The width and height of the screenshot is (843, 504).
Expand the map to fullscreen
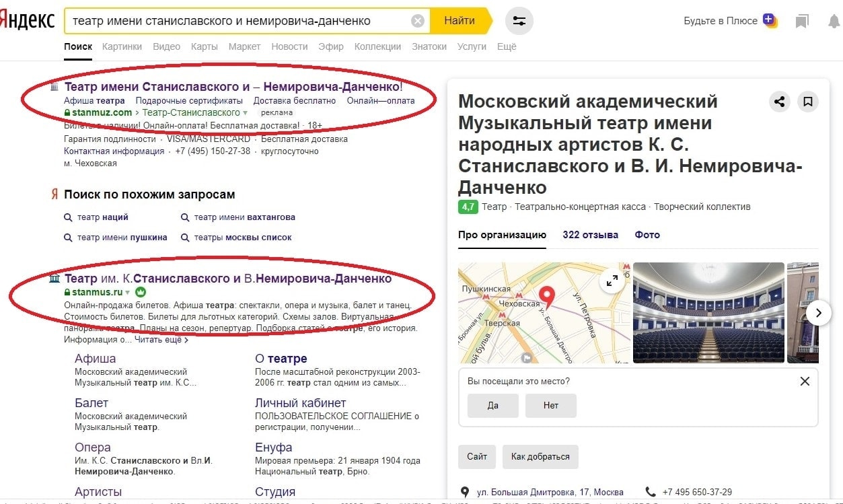click(612, 281)
